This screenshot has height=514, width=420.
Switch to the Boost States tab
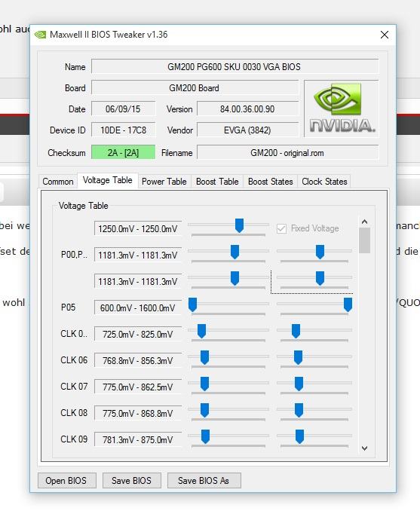click(x=270, y=182)
